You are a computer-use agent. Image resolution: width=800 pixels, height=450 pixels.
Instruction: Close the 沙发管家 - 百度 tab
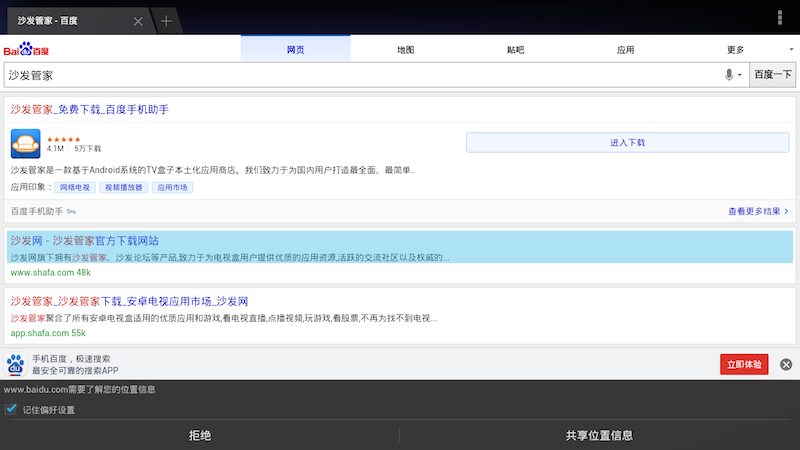coord(138,21)
